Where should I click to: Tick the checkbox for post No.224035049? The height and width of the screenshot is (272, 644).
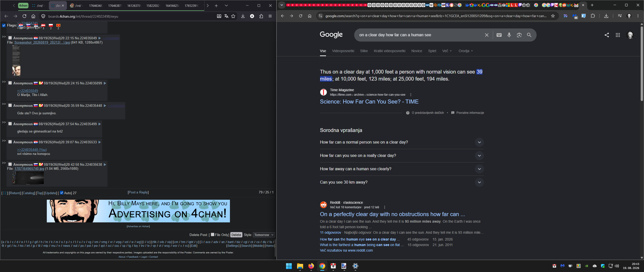pyautogui.click(x=10, y=38)
